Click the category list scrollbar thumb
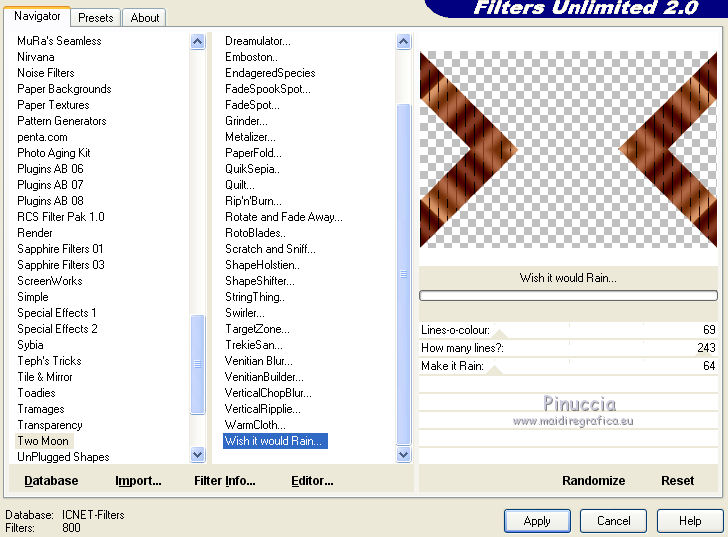Screen dimensions: 728x537 point(198,364)
